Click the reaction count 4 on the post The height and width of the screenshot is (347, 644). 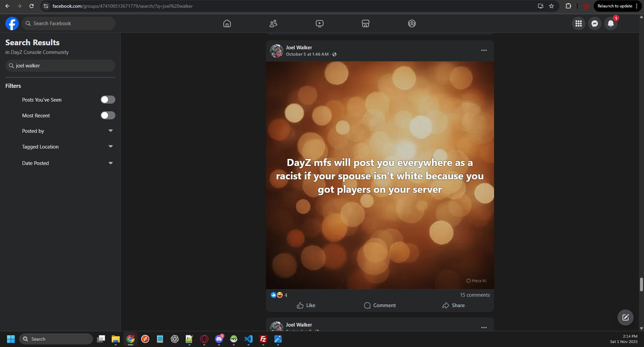286,295
